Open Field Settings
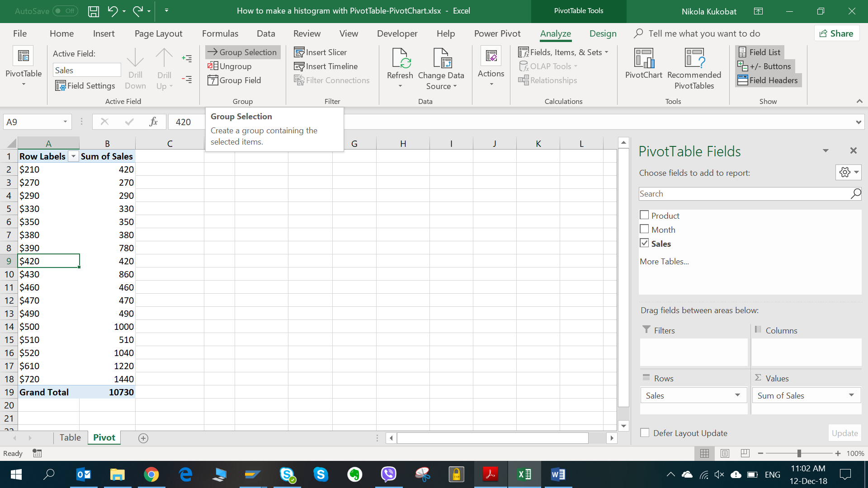This screenshot has width=868, height=488. 85,85
